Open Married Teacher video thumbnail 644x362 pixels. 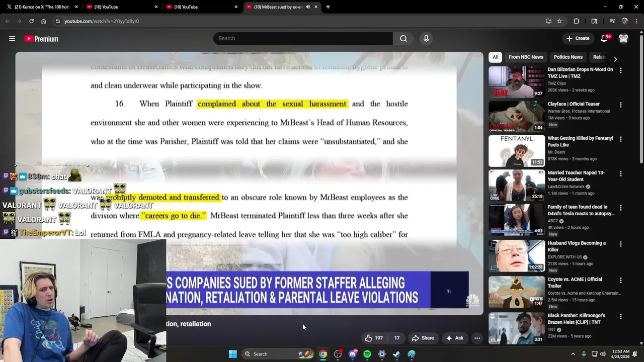(x=517, y=185)
